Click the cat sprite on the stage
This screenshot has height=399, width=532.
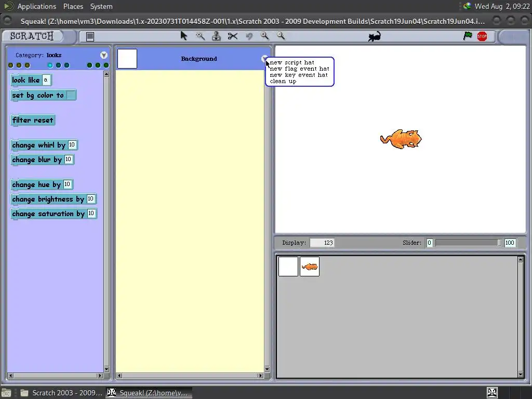pyautogui.click(x=401, y=139)
